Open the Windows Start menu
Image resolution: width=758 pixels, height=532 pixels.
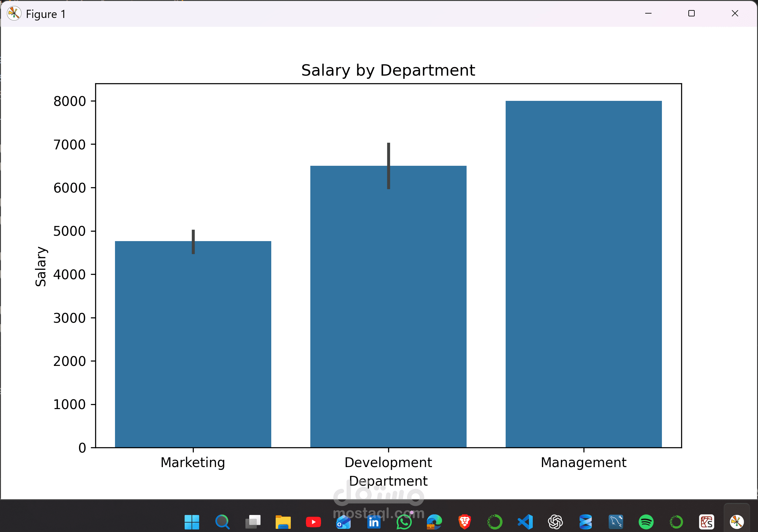(x=192, y=522)
